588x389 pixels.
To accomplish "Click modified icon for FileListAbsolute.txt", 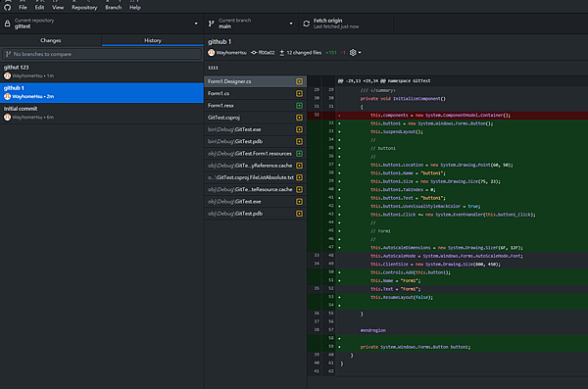I will point(299,177).
